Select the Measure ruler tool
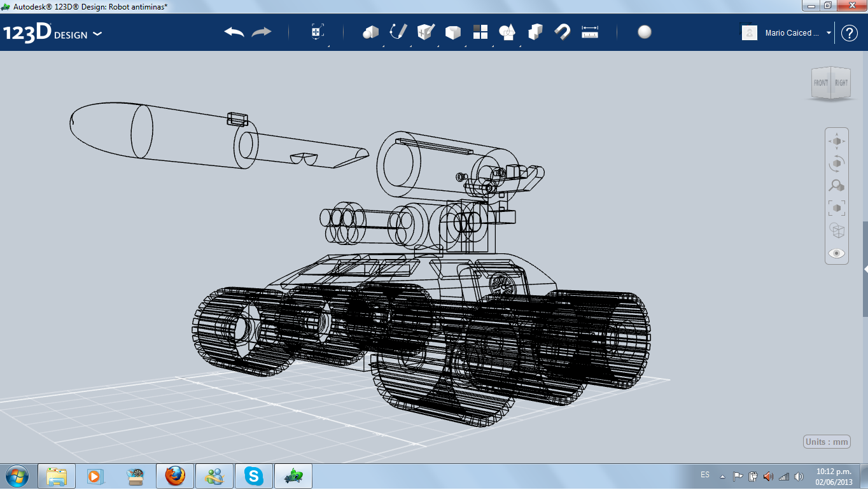The width and height of the screenshot is (868, 490). coord(590,32)
